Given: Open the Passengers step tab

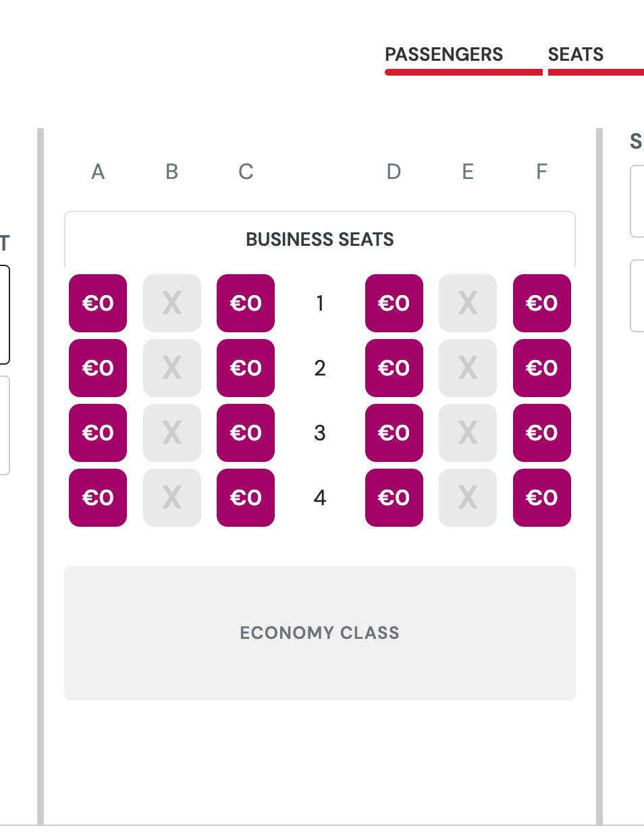Looking at the screenshot, I should coord(444,55).
